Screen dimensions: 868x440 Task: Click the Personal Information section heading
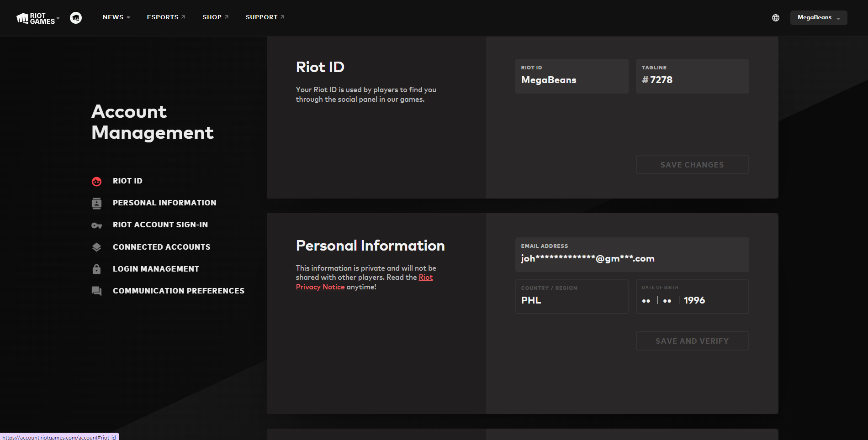point(370,246)
